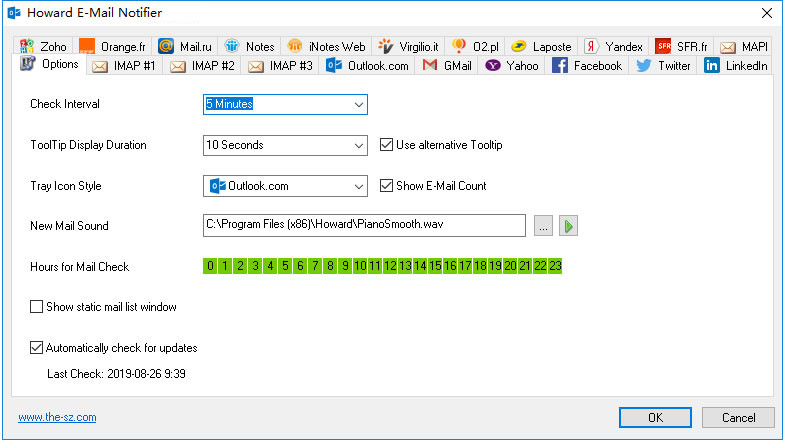Switch to the Outlook.com tab
The image size is (785, 442).
[x=367, y=66]
